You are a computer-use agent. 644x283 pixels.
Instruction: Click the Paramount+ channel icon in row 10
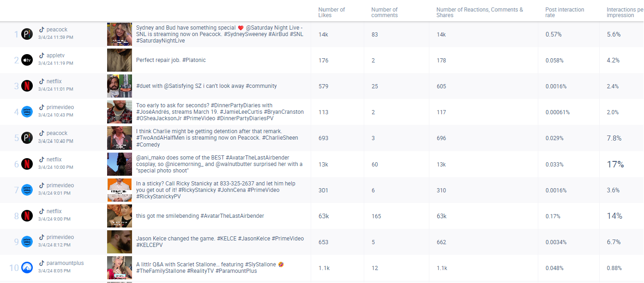click(27, 267)
